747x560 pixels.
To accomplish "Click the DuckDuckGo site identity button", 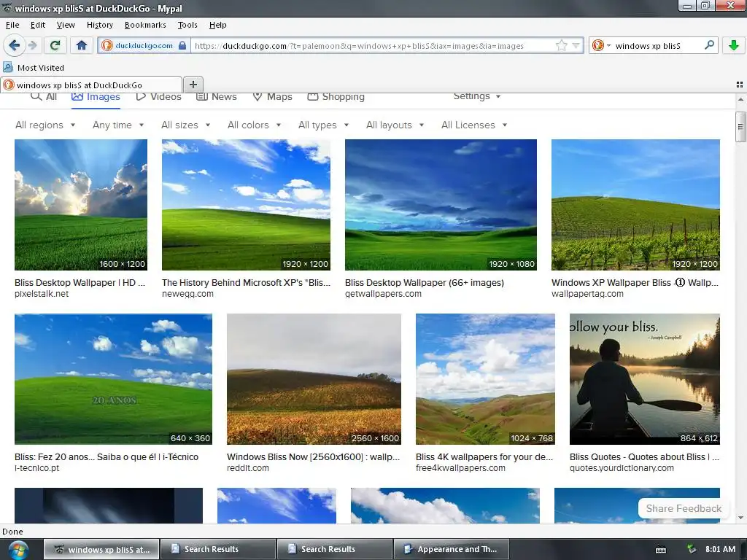I will pyautogui.click(x=144, y=46).
